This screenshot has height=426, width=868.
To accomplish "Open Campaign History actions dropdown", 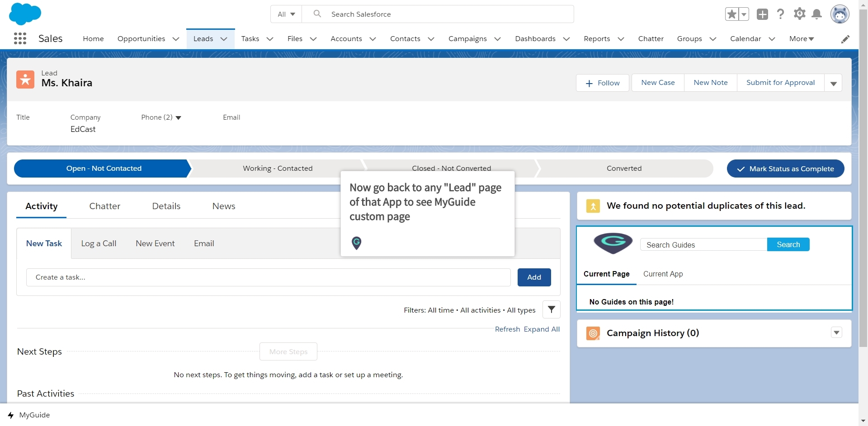I will click(x=836, y=332).
